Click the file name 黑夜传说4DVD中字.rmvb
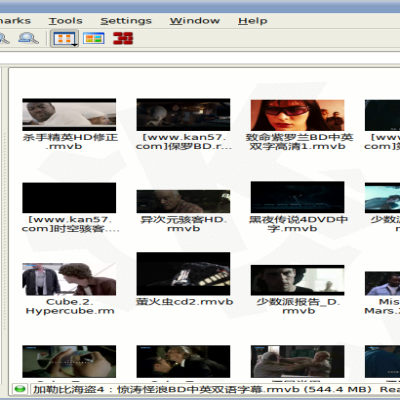Viewport: 400px width, 400px height. (x=298, y=224)
